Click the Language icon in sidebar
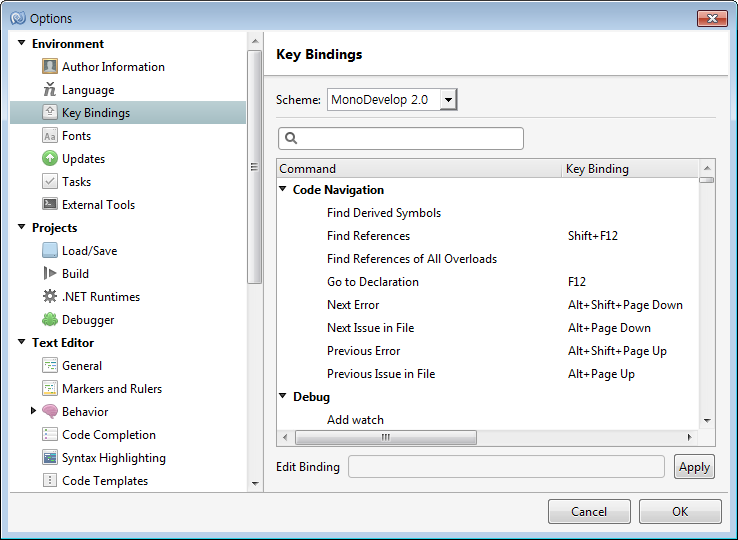 50,90
